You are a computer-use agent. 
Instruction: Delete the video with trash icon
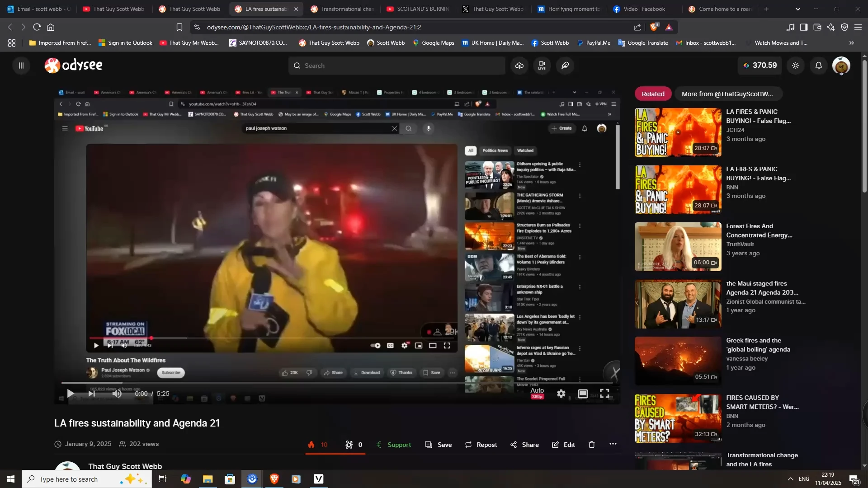point(592,445)
